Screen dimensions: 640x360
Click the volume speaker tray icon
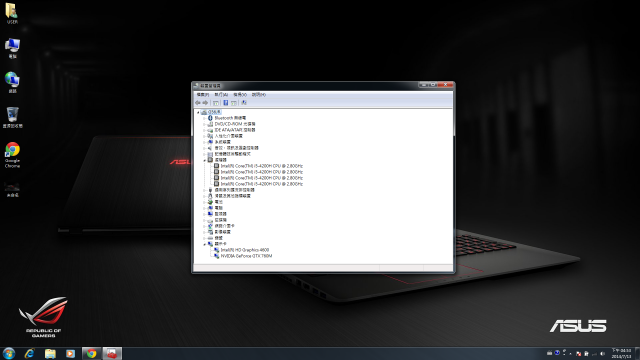coord(602,354)
